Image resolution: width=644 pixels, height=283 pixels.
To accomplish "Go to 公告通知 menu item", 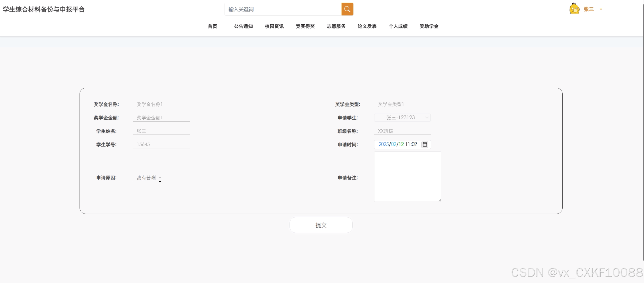I will 243,26.
